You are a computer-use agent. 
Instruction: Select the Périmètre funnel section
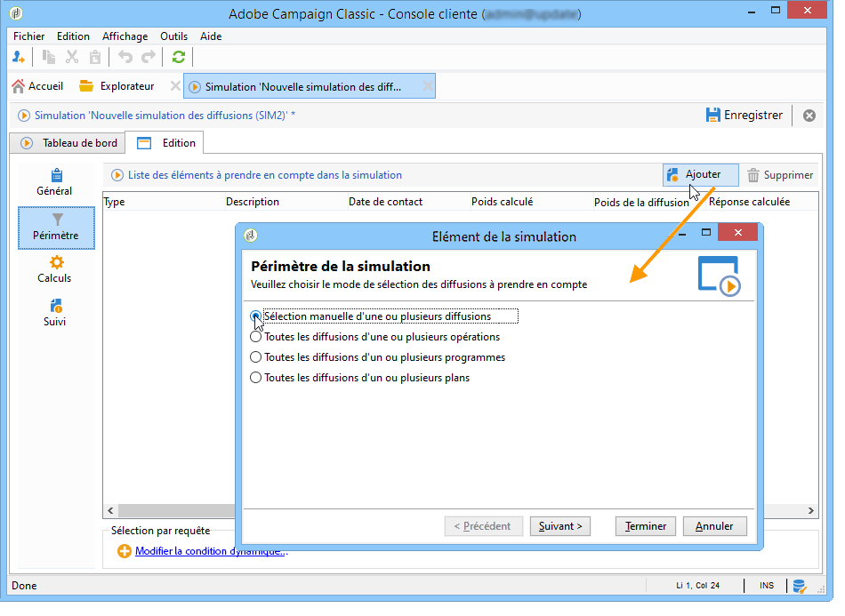tap(56, 228)
